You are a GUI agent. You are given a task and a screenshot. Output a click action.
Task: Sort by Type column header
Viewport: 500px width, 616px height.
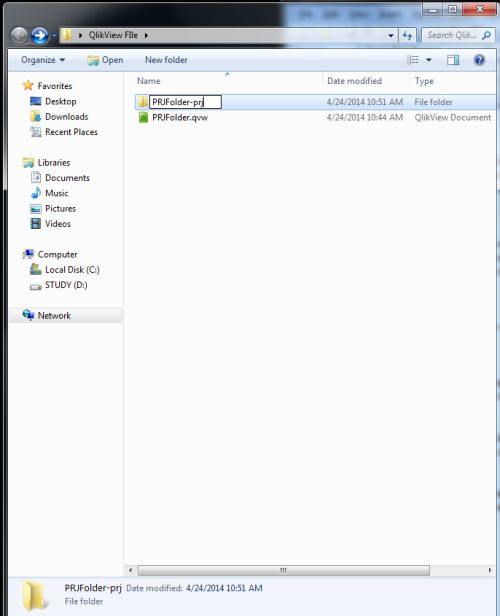(x=424, y=81)
